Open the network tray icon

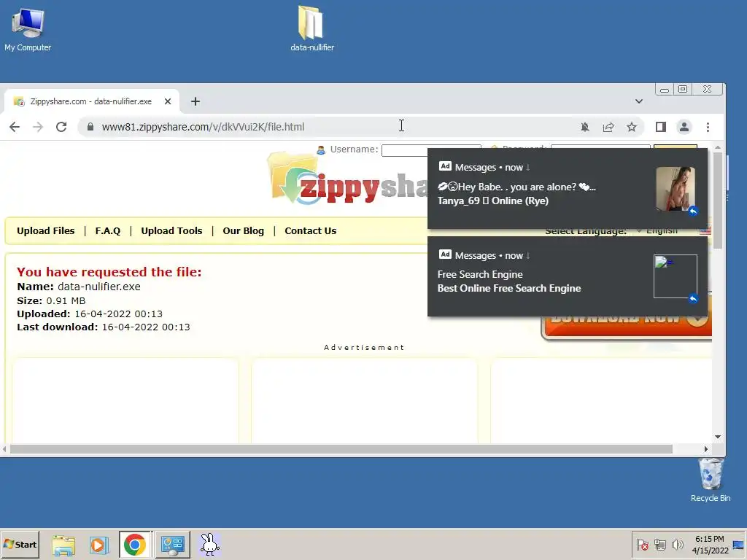(x=659, y=545)
